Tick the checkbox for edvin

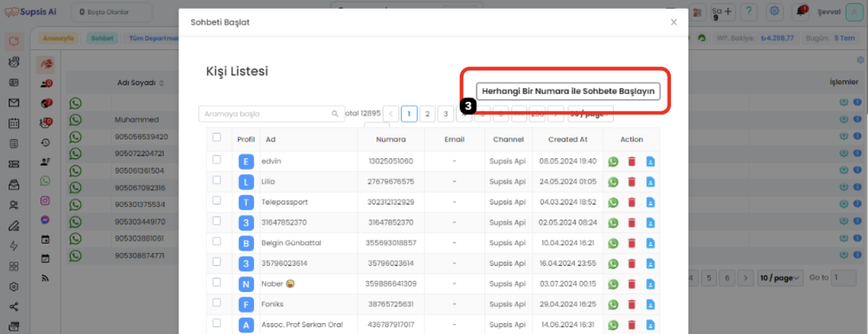(217, 160)
